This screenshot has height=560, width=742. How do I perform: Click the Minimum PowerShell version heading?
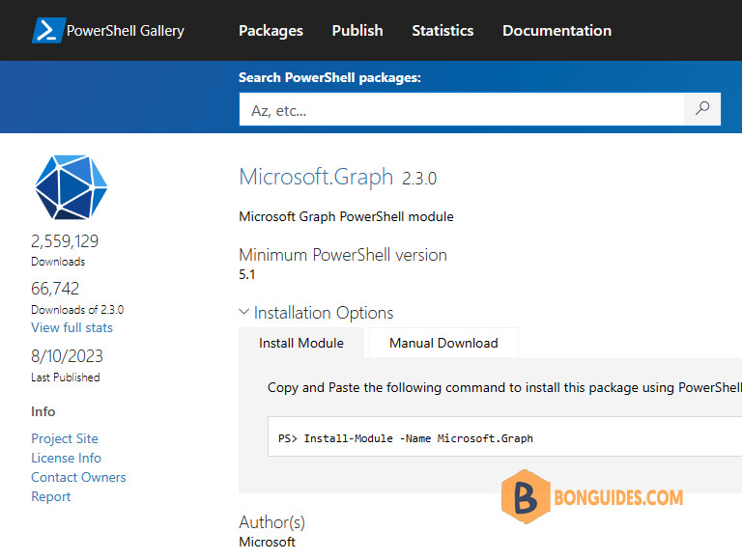[343, 255]
